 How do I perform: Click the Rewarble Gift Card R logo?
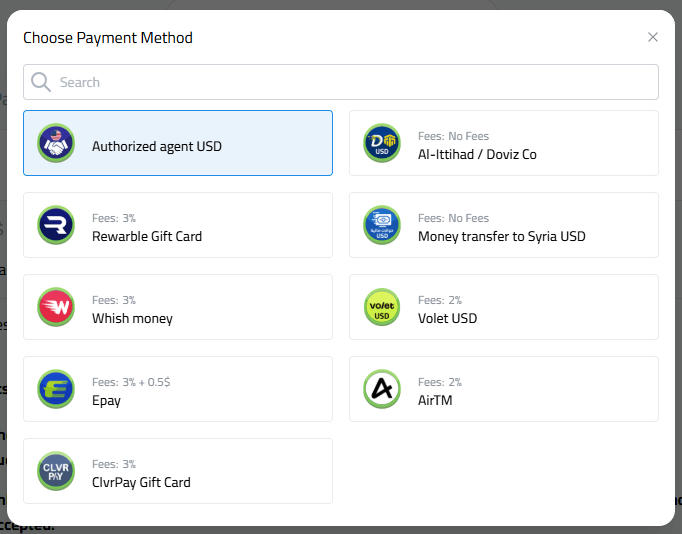pyautogui.click(x=56, y=225)
